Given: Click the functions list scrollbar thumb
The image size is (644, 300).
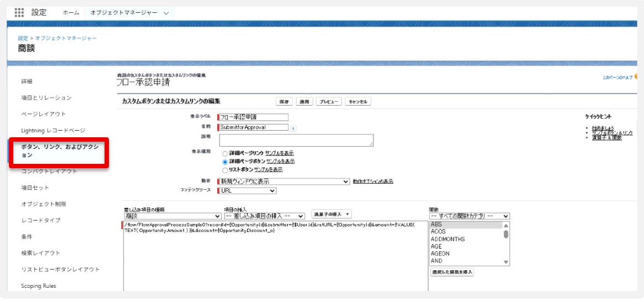Looking at the screenshot, I should point(506,234).
